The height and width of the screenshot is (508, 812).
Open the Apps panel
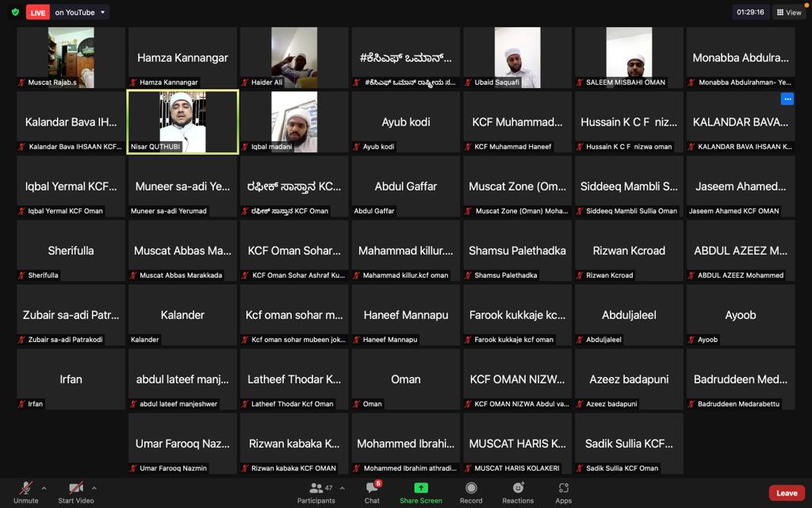click(563, 492)
